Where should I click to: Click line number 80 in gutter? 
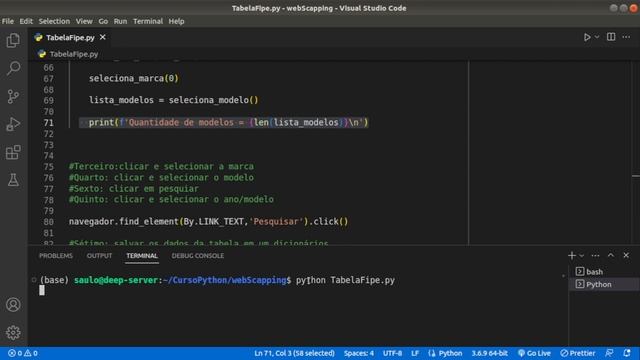48,222
